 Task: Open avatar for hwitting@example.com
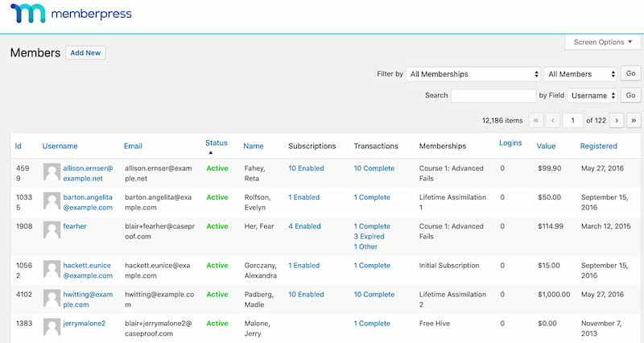click(52, 298)
